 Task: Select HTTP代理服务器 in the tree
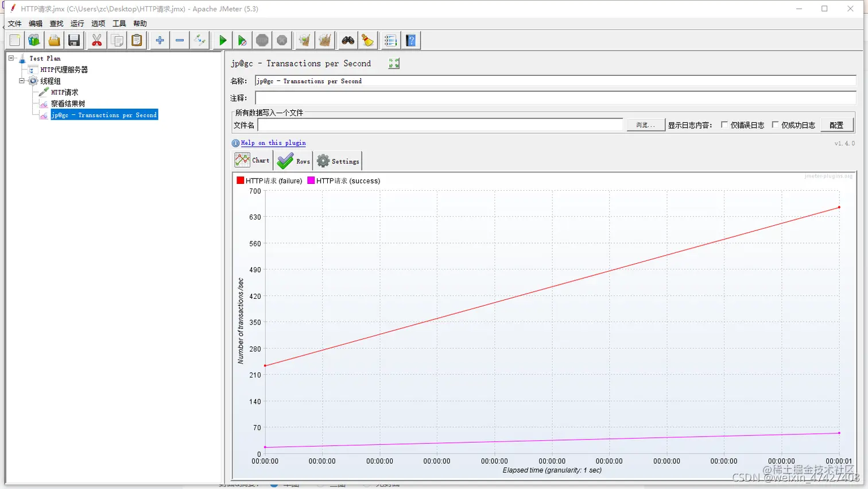click(x=64, y=70)
